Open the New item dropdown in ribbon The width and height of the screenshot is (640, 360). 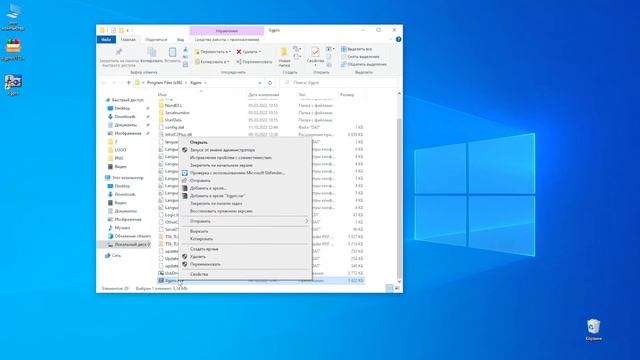click(x=297, y=49)
